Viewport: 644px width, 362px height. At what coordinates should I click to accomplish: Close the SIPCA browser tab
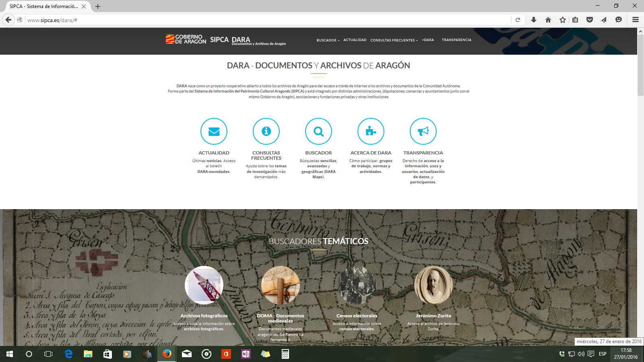pos(84,6)
